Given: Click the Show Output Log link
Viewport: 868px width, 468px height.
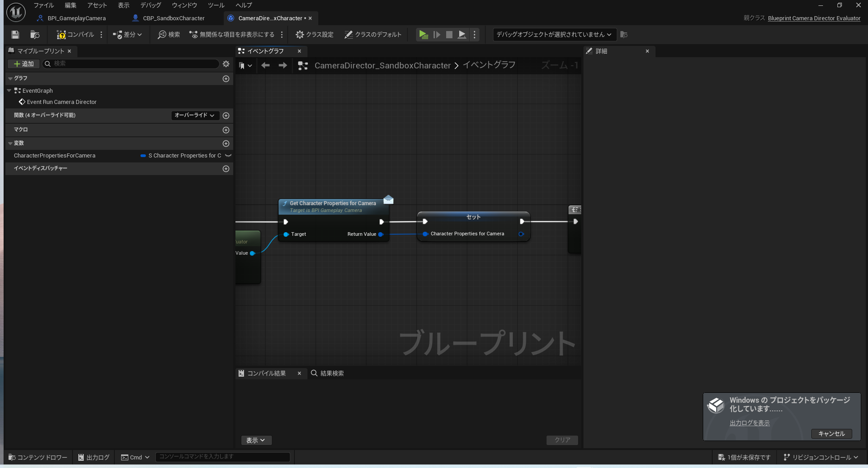Looking at the screenshot, I should 750,423.
